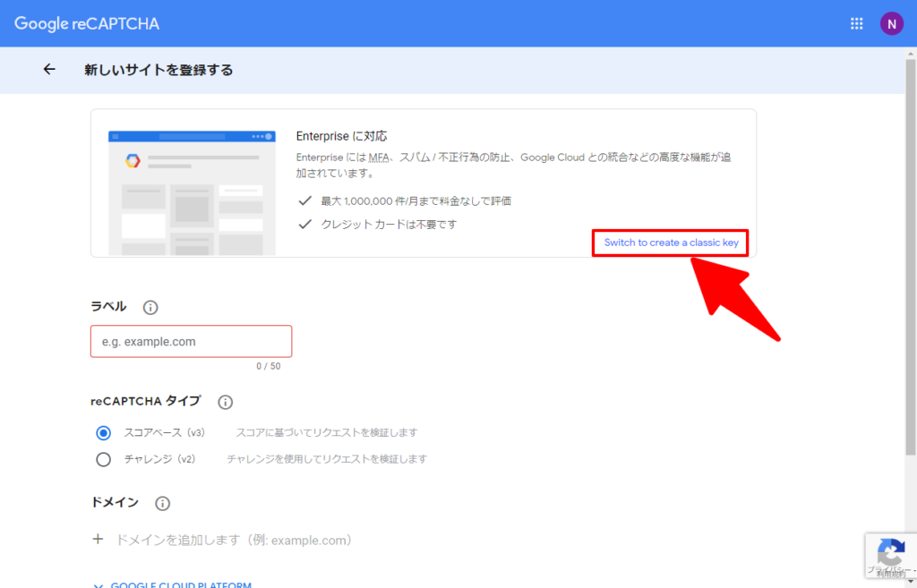
Task: Click the plus icon to add domain
Action: 98,540
